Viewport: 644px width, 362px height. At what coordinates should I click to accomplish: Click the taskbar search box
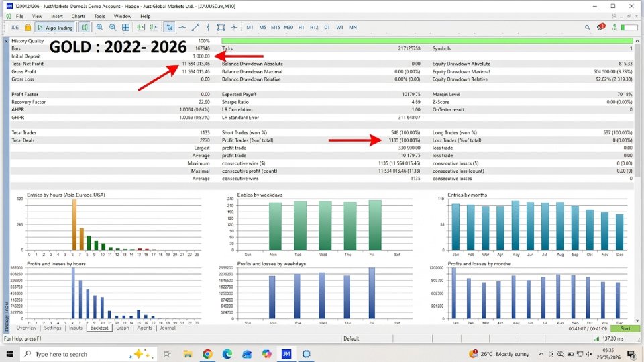click(89, 354)
